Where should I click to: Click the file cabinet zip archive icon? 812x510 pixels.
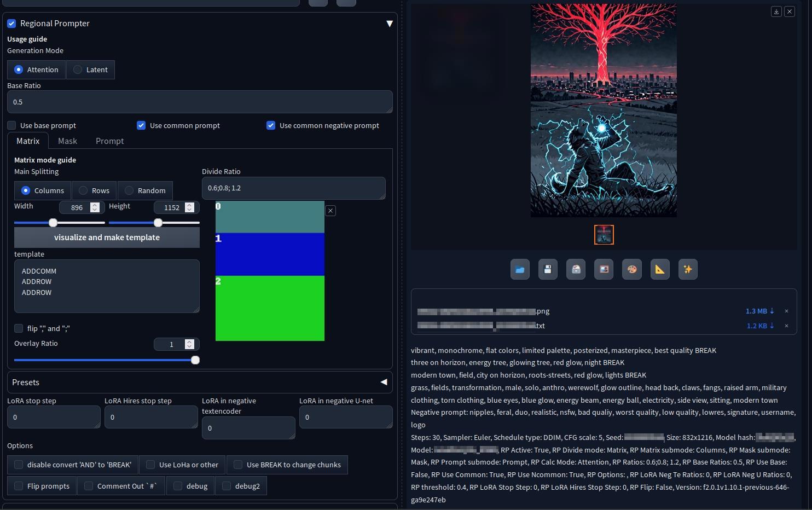pyautogui.click(x=576, y=269)
